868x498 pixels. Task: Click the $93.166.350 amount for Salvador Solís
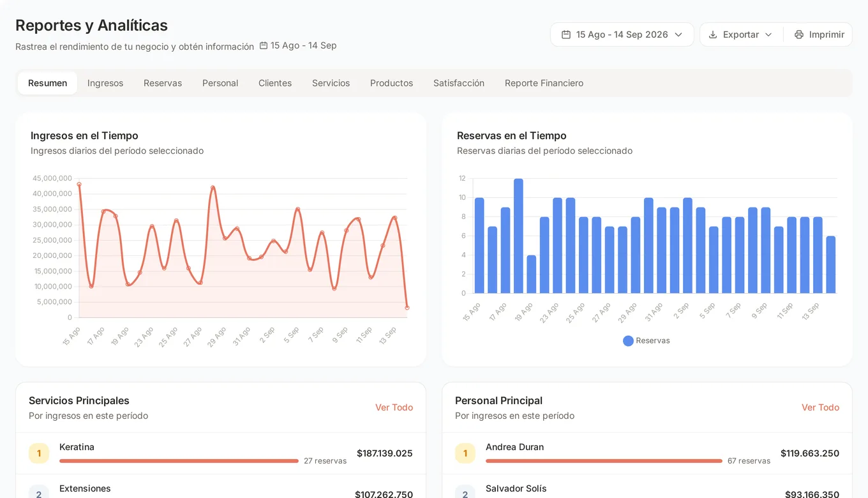coord(812,494)
